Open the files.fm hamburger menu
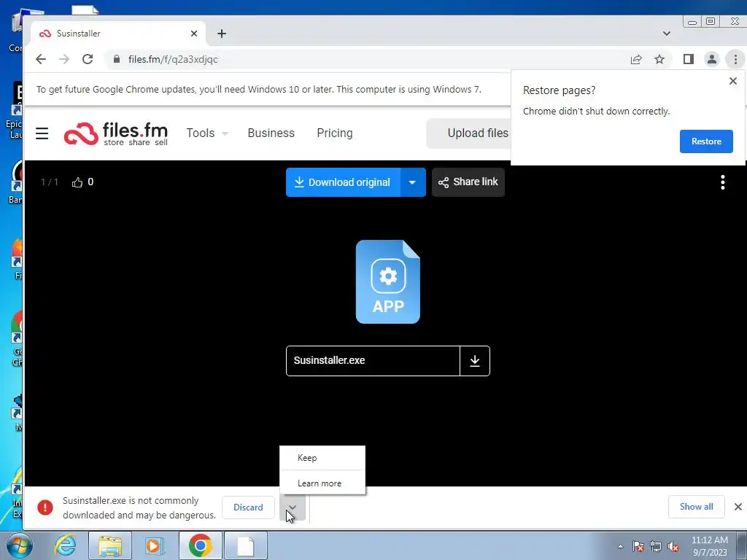 point(42,133)
